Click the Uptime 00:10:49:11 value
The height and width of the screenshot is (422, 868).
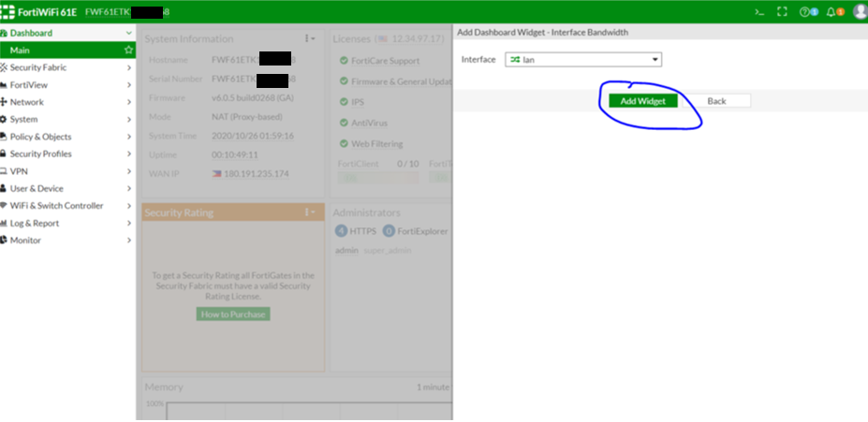(235, 155)
